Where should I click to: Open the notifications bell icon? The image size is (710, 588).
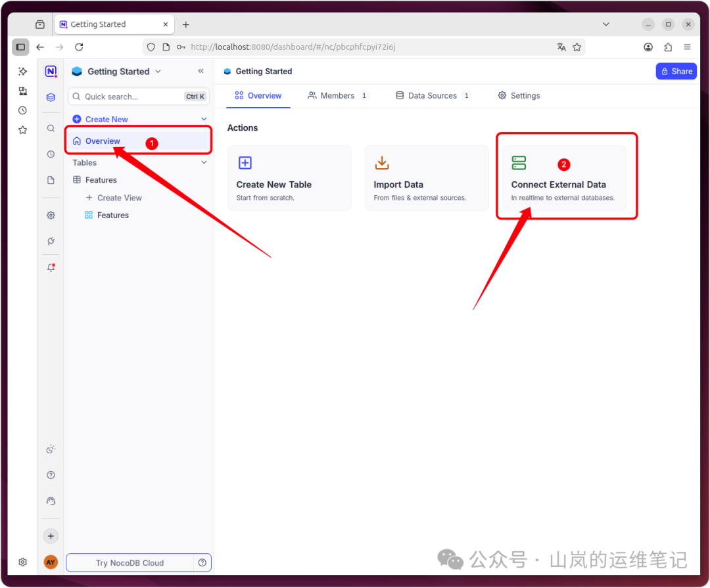[51, 267]
